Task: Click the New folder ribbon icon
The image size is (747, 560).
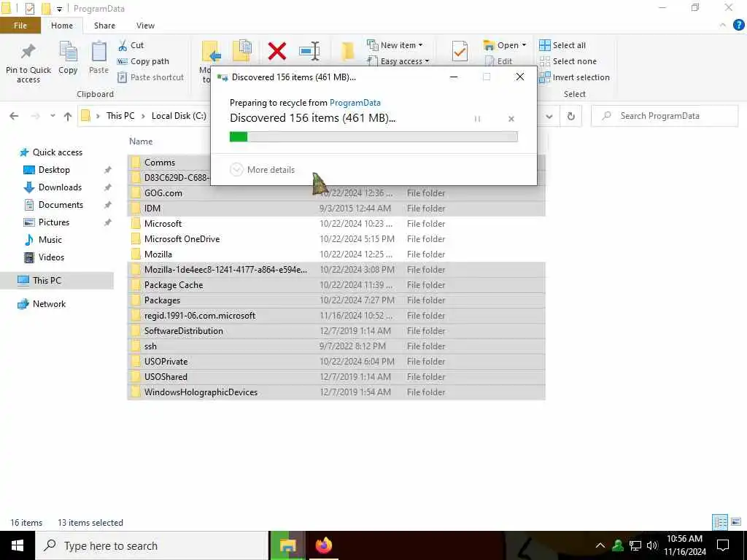Action: [348, 51]
